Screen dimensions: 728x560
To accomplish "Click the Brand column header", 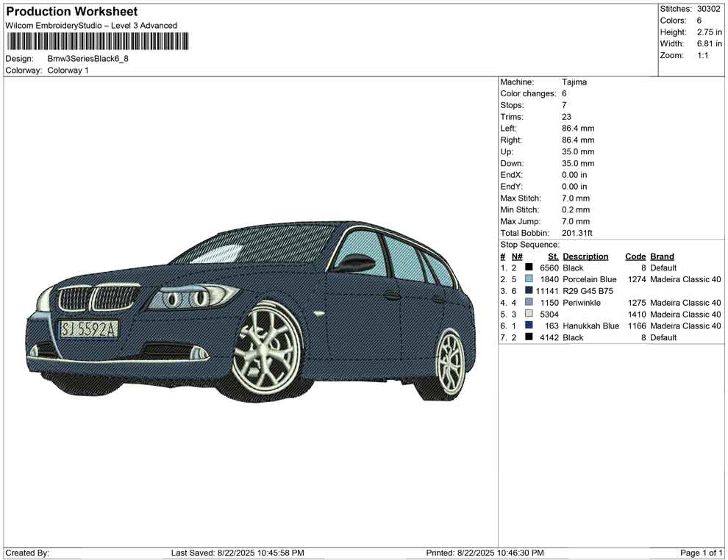I will tap(662, 256).
